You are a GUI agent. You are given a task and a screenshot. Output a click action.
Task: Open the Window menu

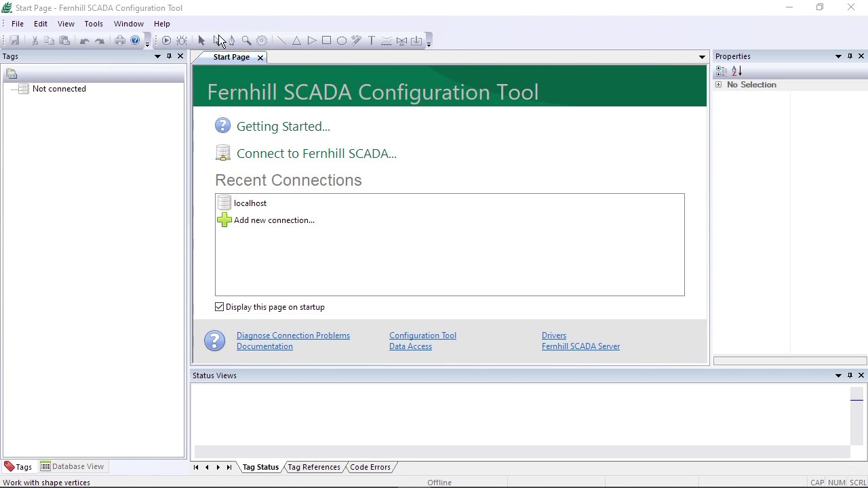(129, 24)
